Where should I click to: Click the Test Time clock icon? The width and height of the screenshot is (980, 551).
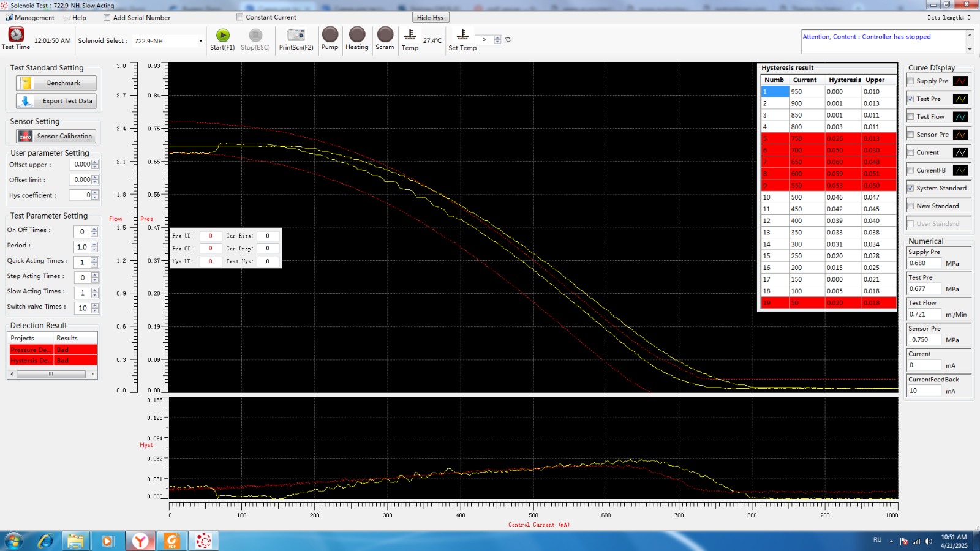pyautogui.click(x=16, y=34)
